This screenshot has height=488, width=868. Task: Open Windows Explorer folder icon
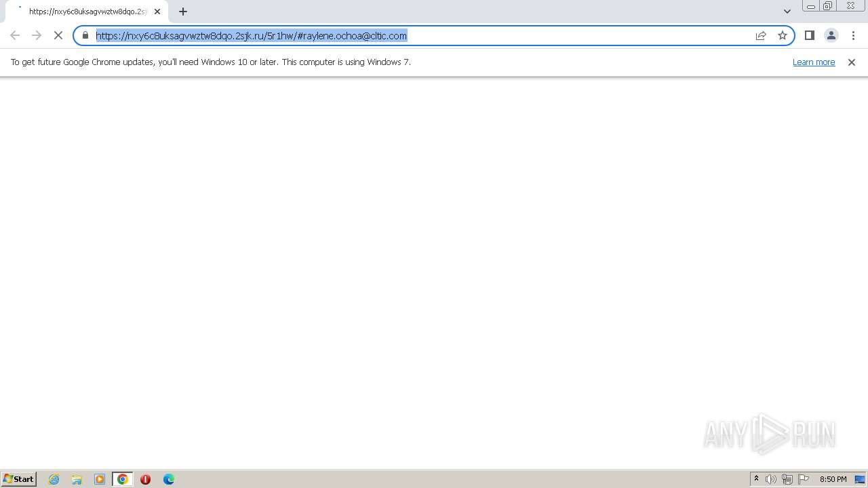pyautogui.click(x=77, y=479)
